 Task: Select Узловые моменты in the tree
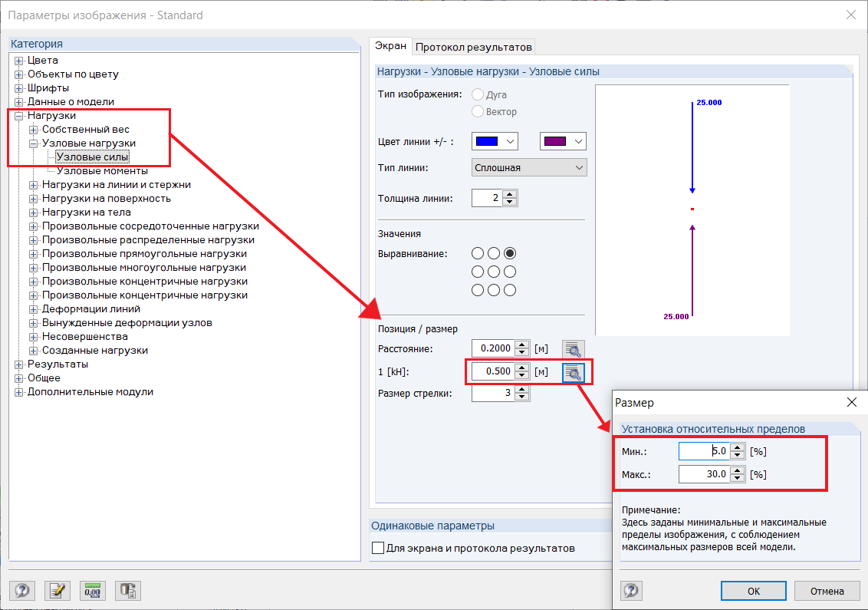tap(102, 170)
